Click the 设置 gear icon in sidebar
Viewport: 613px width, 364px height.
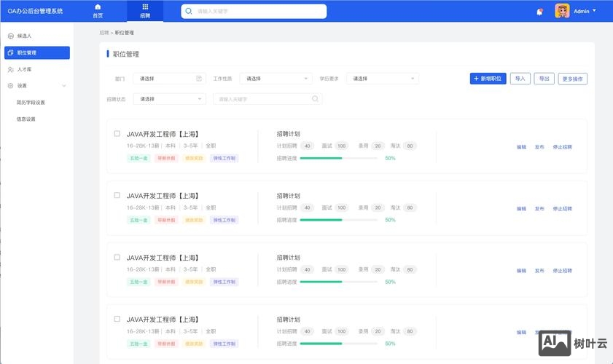(x=10, y=86)
